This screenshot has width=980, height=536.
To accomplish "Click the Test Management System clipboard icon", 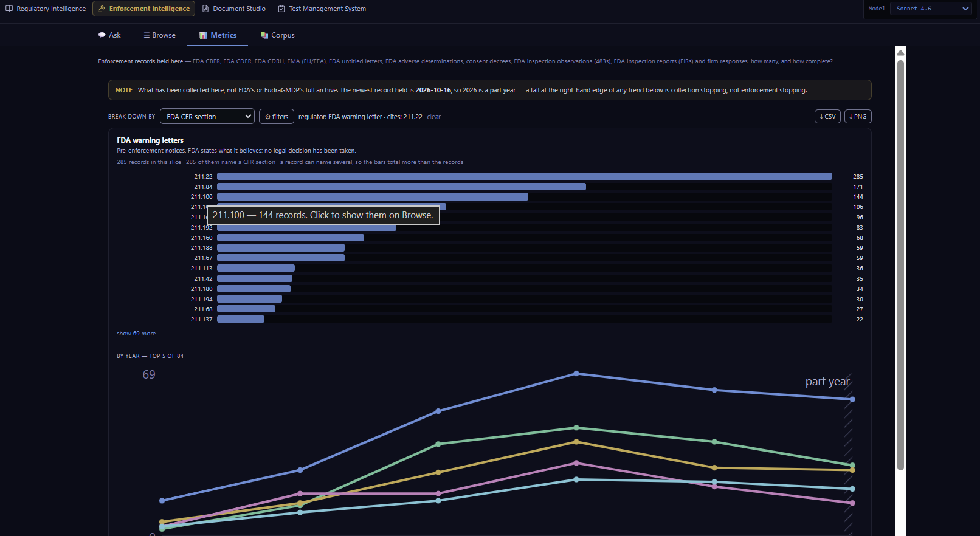I will point(281,9).
